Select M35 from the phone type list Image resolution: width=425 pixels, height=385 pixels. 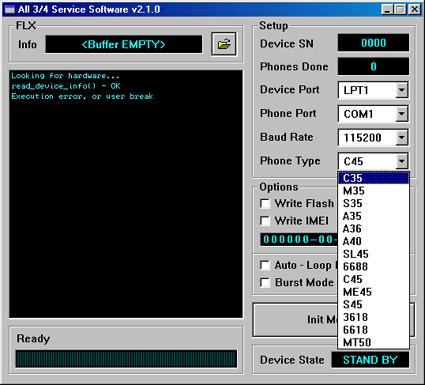pos(373,191)
